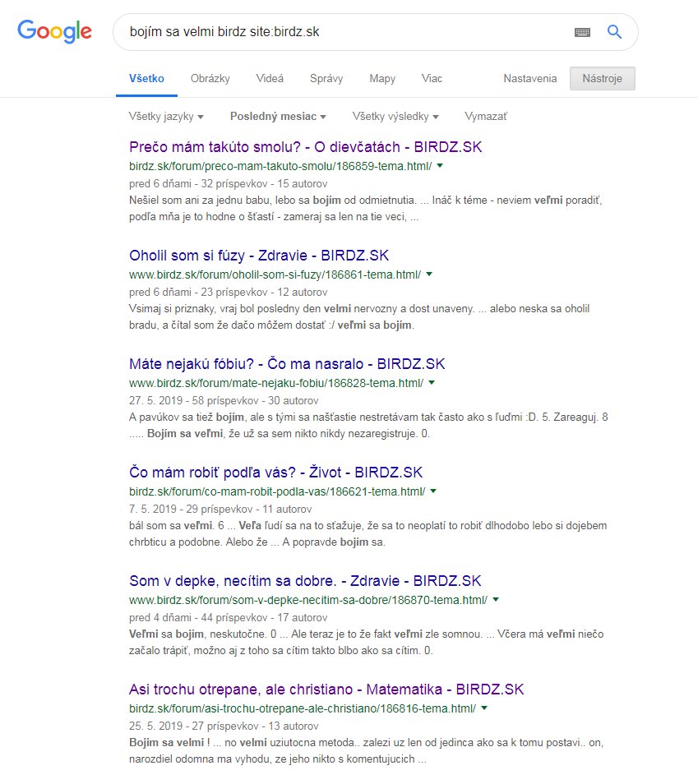Click text '25. 5. 2019 - 27 príspevkov - 13 autorov'
The width and height of the screenshot is (698, 784).
pyautogui.click(x=224, y=726)
